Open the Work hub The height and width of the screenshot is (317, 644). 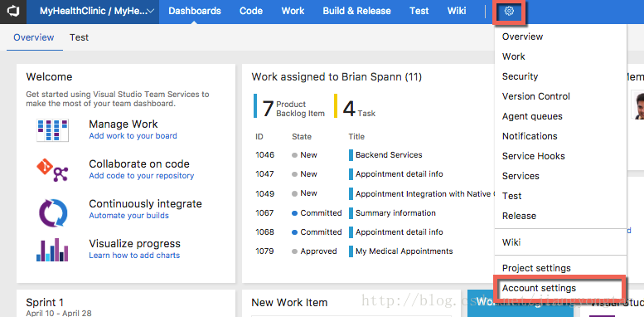pyautogui.click(x=293, y=11)
